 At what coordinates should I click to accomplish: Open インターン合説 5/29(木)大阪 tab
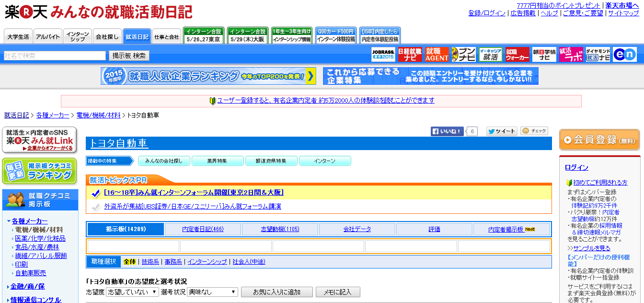248,36
